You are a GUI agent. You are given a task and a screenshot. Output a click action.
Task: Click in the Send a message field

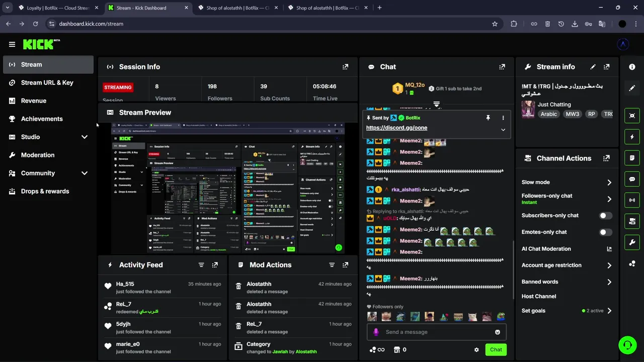437,332
